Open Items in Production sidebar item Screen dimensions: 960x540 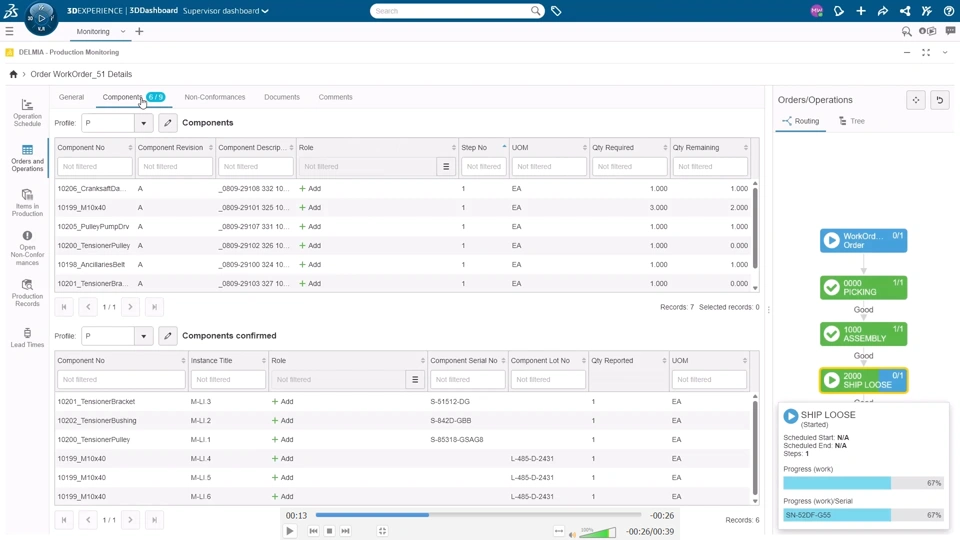point(28,203)
